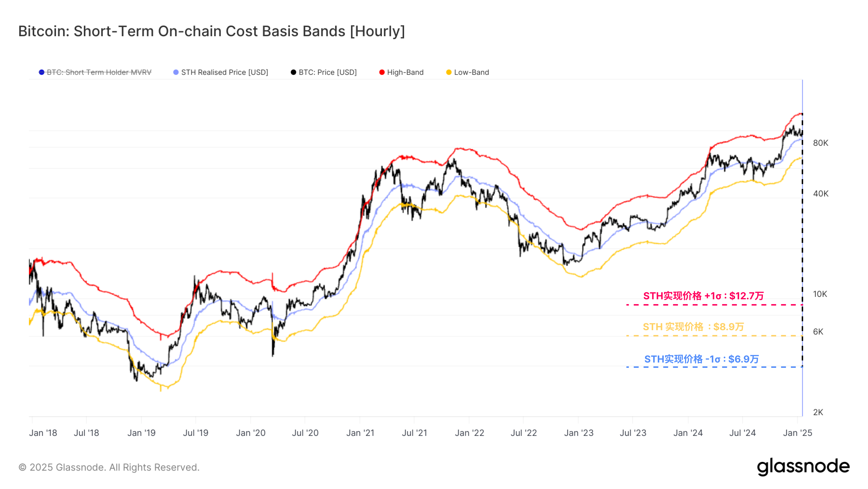Viewport: 868px width, 489px height.
Task: Select the Jan '21 x-axis label
Action: (360, 433)
